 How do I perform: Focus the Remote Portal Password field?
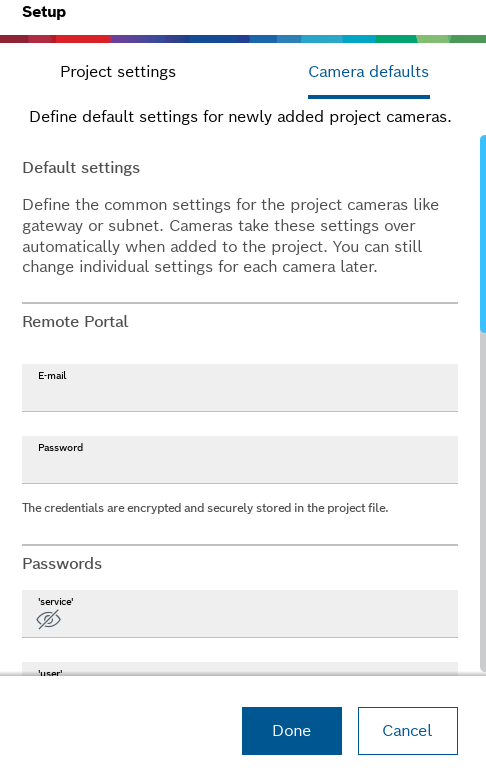[240, 460]
